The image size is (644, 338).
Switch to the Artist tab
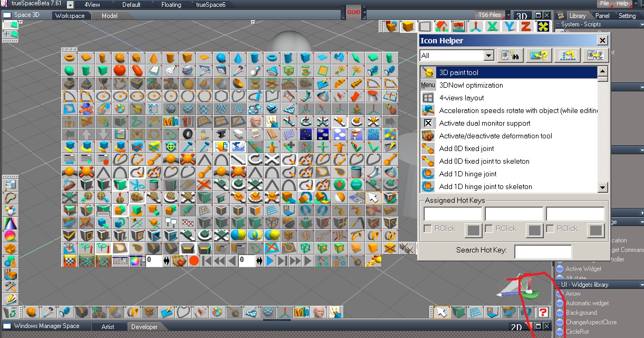click(108, 327)
